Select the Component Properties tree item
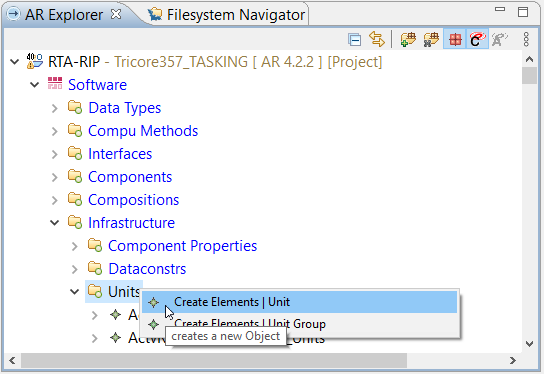The image size is (544, 374). 182,246
